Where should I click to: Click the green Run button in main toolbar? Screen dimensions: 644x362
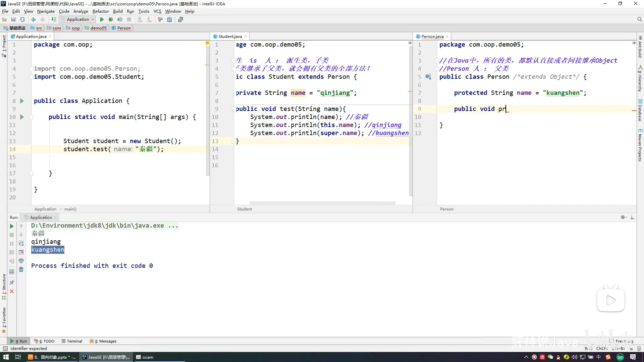pyautogui.click(x=102, y=19)
